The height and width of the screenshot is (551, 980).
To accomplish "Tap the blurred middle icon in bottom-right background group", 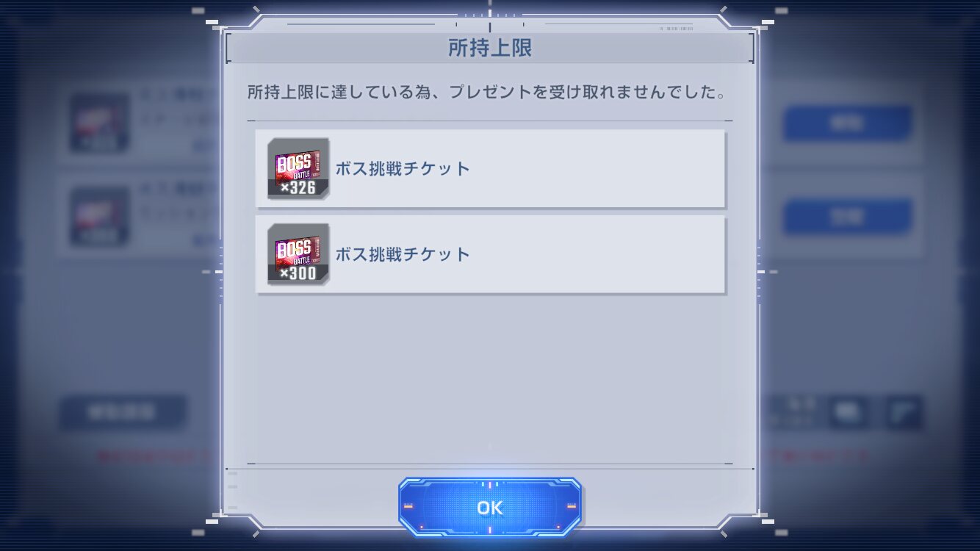I will [x=849, y=412].
